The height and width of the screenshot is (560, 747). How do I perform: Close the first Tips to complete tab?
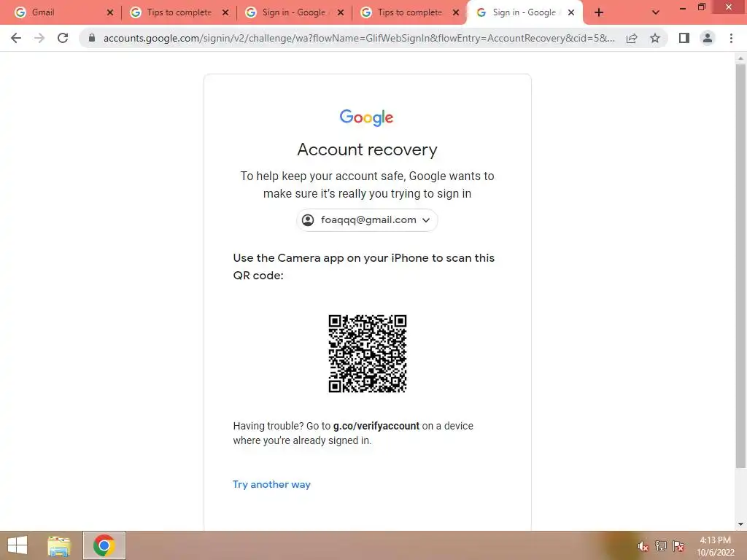225,12
